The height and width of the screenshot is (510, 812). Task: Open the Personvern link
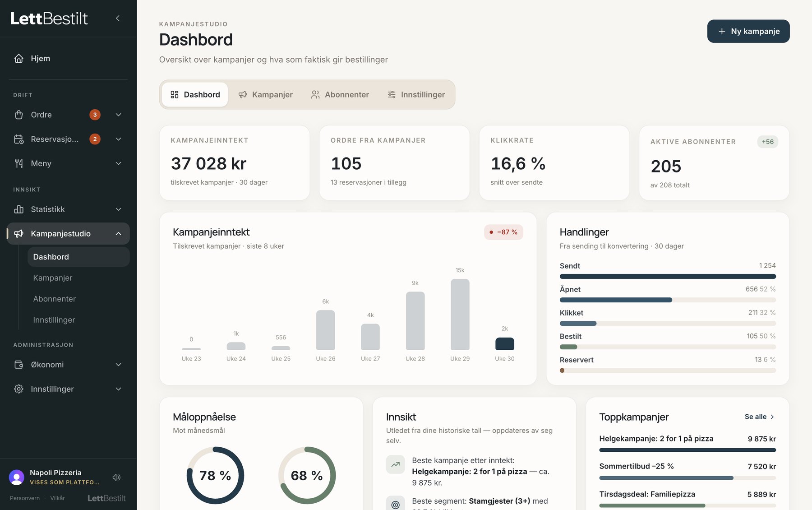pyautogui.click(x=25, y=498)
